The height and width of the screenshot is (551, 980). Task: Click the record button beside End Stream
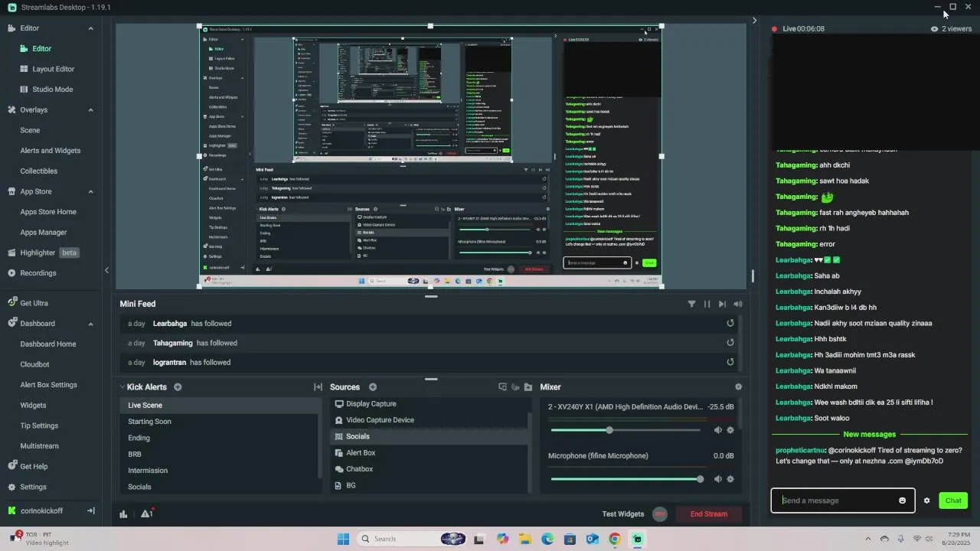click(x=660, y=514)
